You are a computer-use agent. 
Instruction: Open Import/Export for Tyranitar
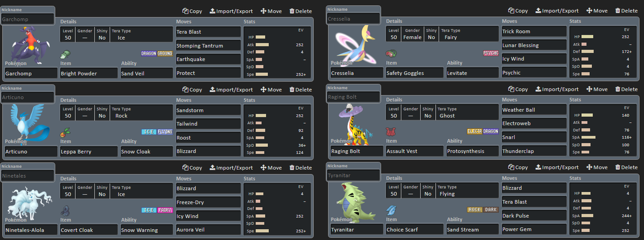coord(557,168)
